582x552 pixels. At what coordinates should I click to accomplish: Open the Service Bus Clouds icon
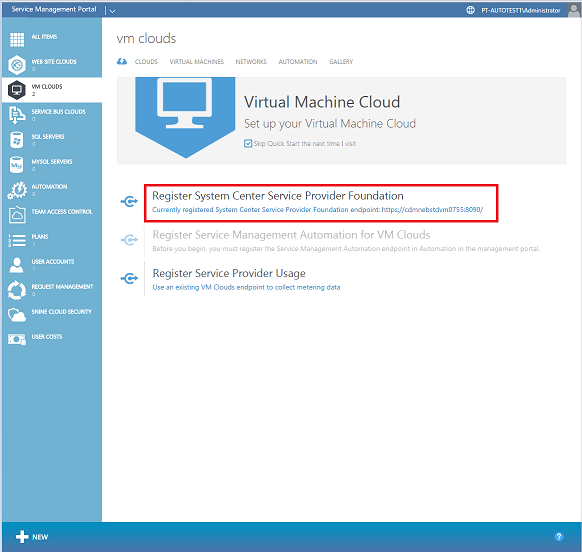point(17,115)
